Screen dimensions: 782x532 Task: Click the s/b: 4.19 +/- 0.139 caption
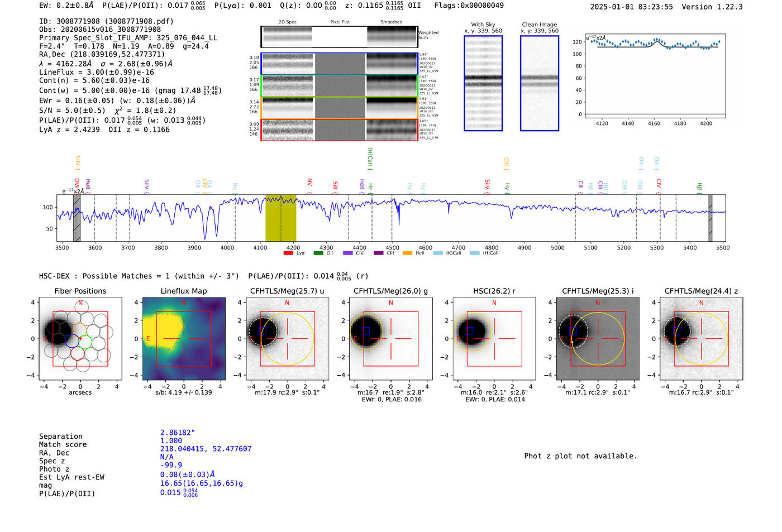184,392
